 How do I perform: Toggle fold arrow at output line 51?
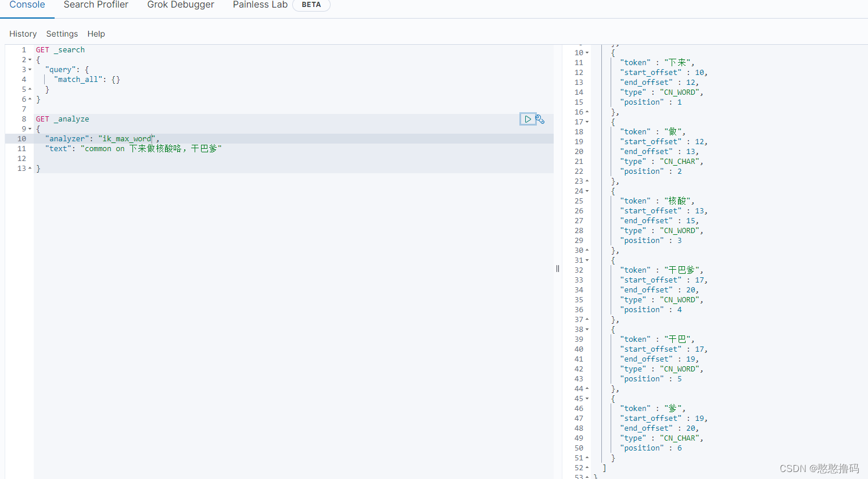(587, 458)
